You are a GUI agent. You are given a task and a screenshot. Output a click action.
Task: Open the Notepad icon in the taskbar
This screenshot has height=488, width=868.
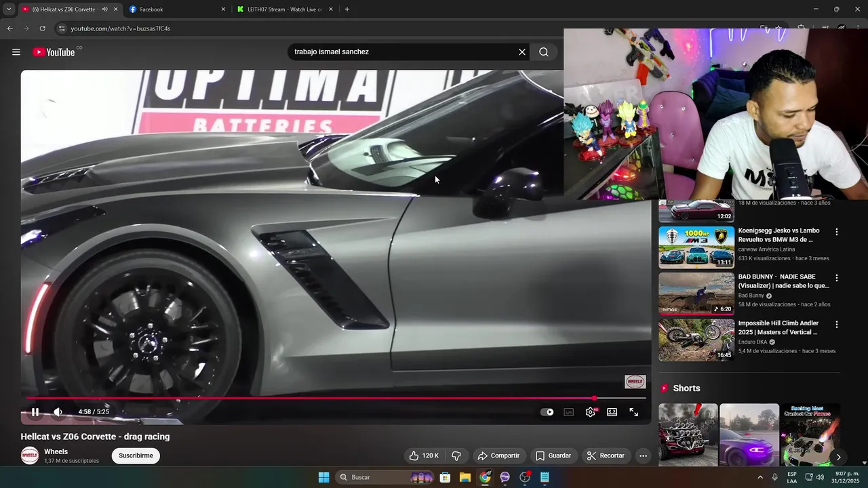(x=545, y=477)
